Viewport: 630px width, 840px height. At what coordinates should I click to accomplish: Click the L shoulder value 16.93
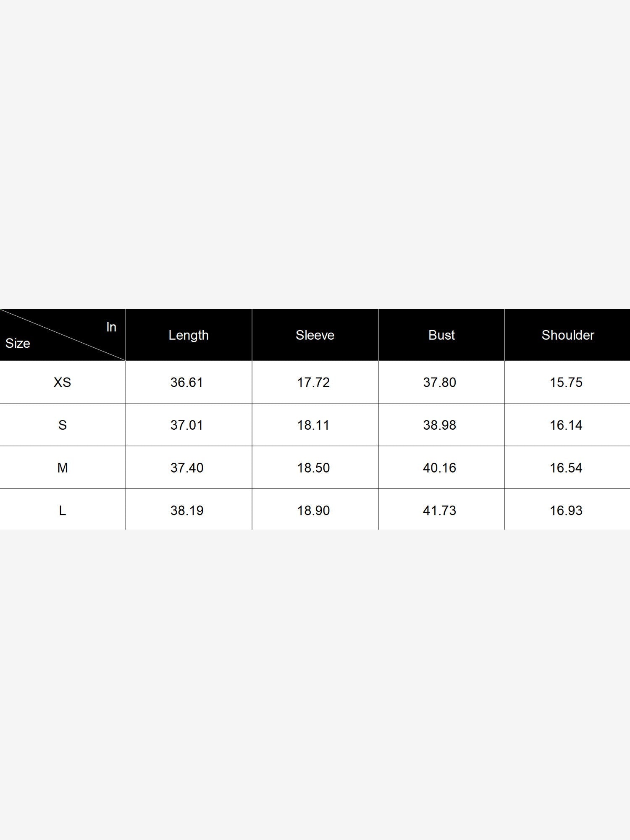[566, 510]
